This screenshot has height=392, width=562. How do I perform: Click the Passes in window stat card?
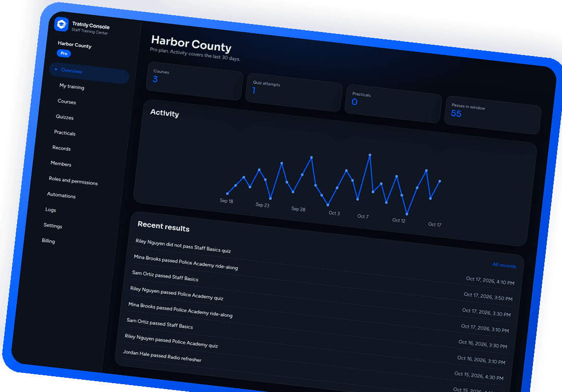(492, 115)
